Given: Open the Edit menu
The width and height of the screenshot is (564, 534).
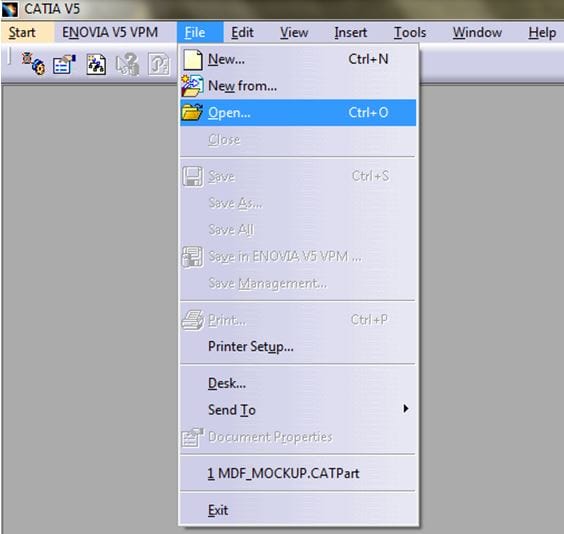Looking at the screenshot, I should click(x=242, y=33).
